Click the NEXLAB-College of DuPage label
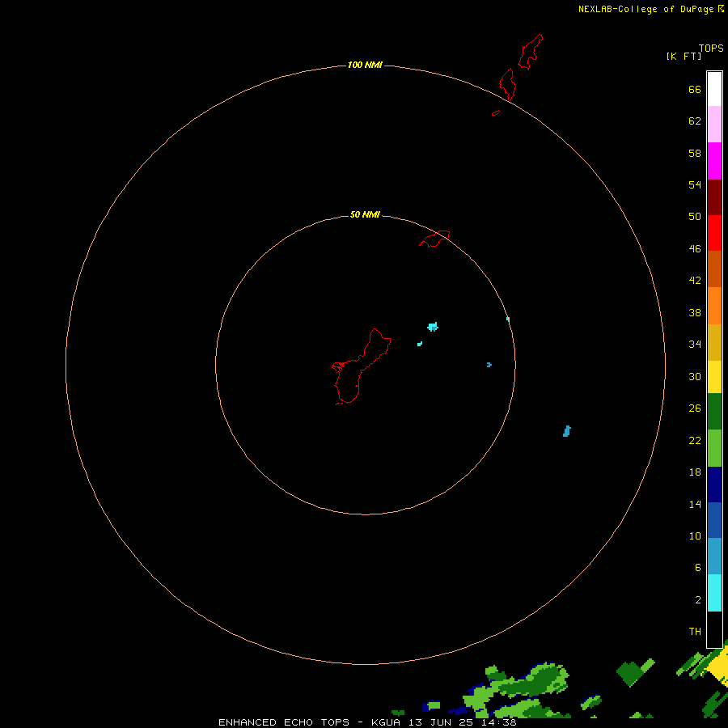 [x=645, y=9]
